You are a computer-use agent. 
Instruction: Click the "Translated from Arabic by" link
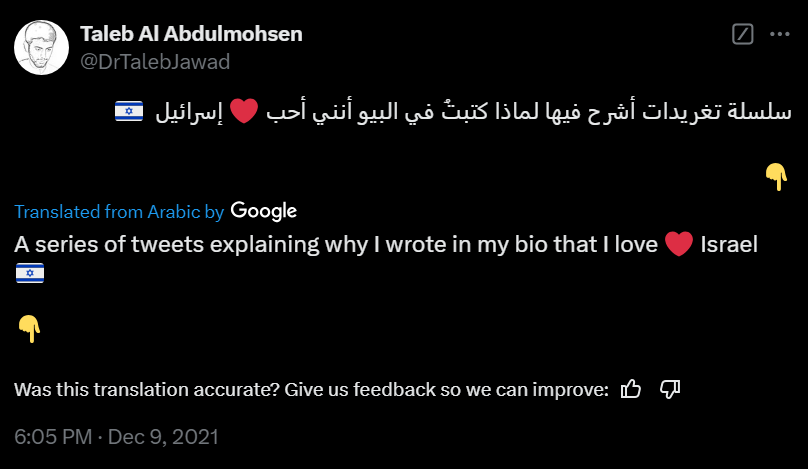(119, 212)
